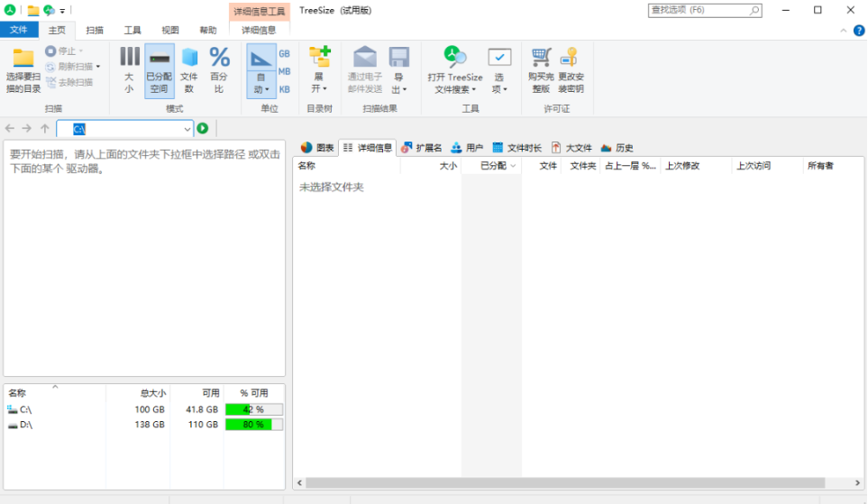The height and width of the screenshot is (504, 868).
Task: Click the Back navigation arrow
Action: [x=10, y=129]
